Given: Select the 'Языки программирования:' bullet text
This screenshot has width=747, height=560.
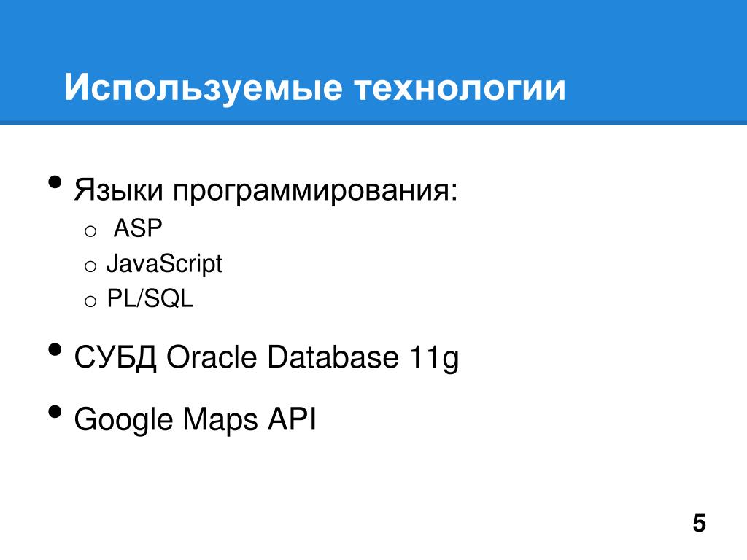Looking at the screenshot, I should click(266, 191).
